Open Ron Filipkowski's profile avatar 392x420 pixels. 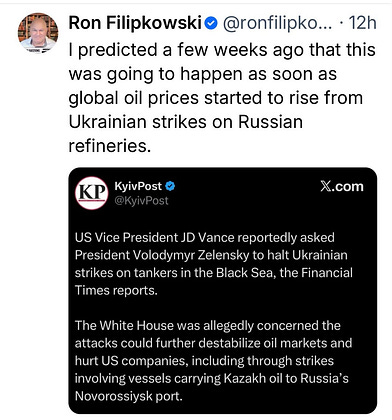tap(38, 33)
